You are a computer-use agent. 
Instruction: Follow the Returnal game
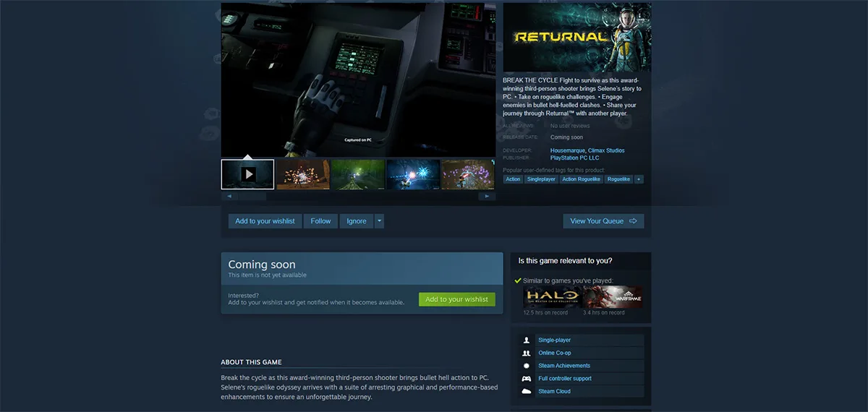pyautogui.click(x=320, y=221)
